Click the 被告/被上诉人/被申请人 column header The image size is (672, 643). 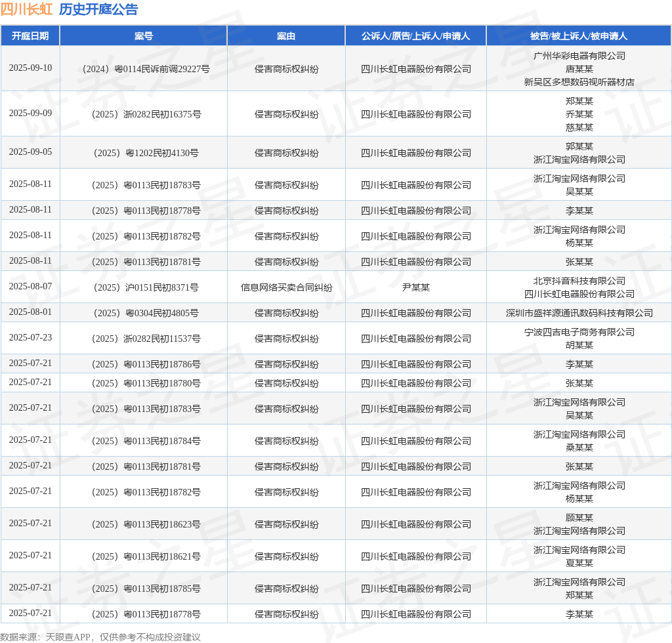pyautogui.click(x=579, y=36)
